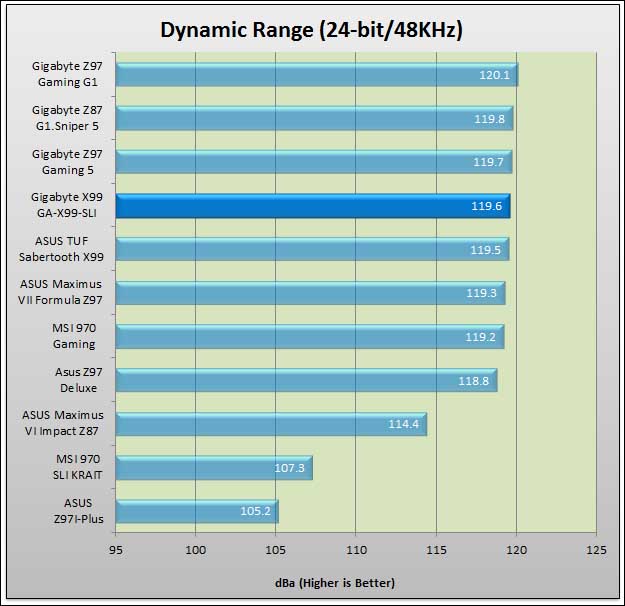Click the 107.3 bar value
Screen dimensions: 625x606
289,468
